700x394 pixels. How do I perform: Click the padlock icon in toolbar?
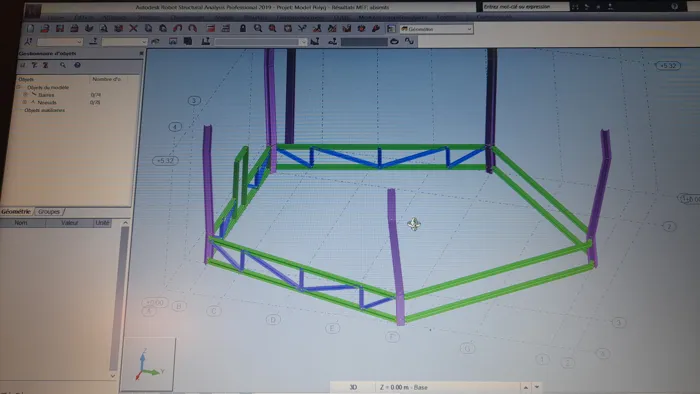coord(242,29)
